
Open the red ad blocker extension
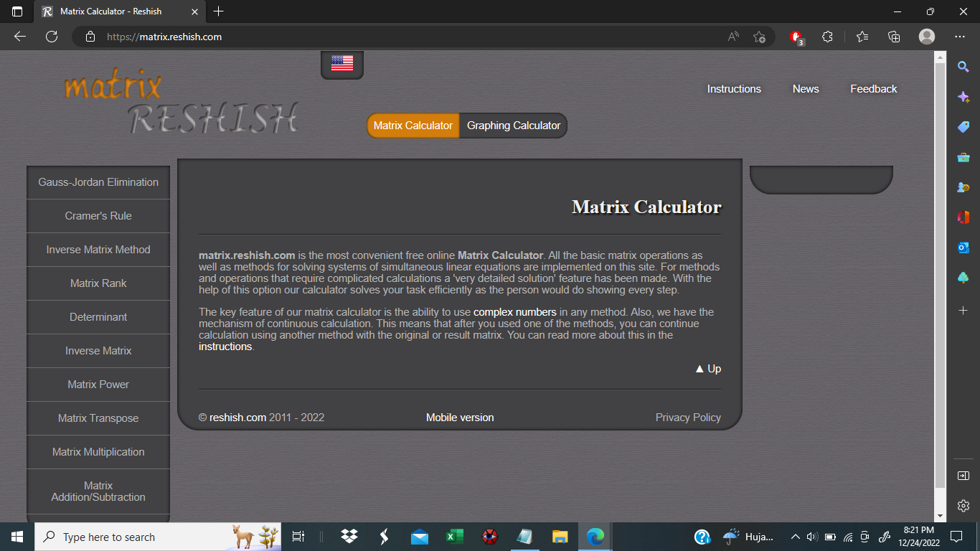(x=796, y=37)
